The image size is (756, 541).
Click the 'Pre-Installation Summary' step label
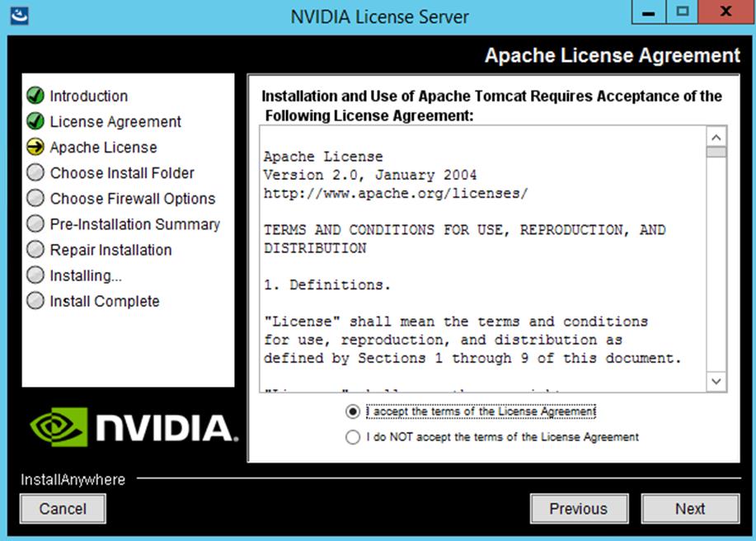click(x=135, y=224)
